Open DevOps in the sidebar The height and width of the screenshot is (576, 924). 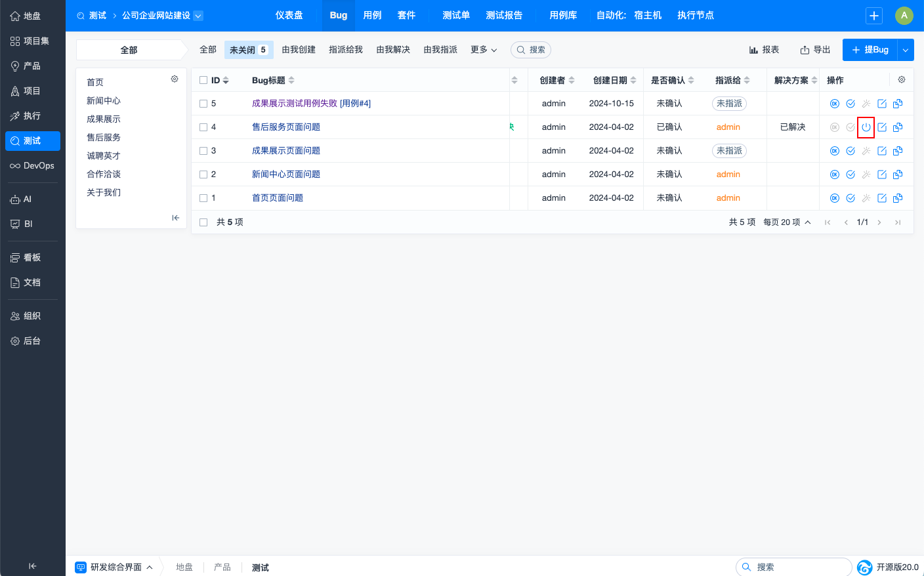33,166
